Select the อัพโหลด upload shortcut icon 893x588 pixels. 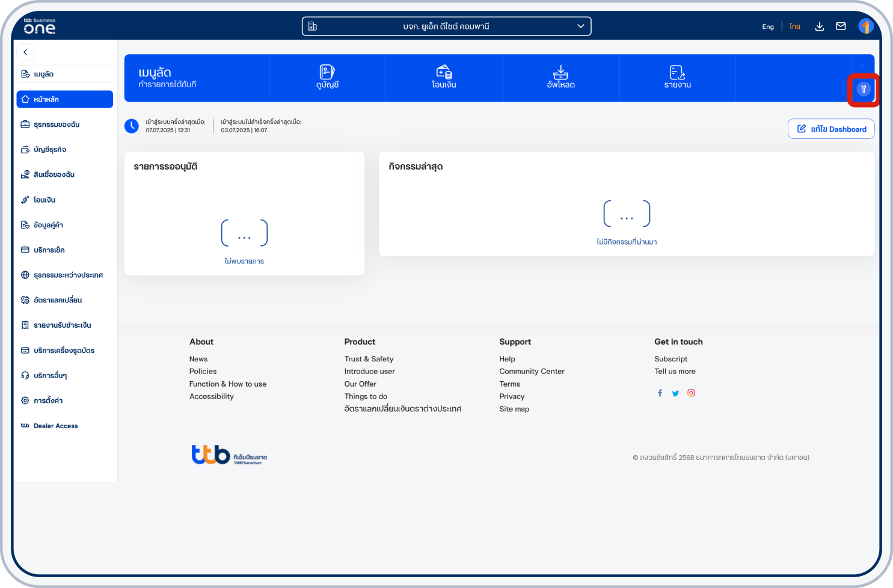point(560,73)
